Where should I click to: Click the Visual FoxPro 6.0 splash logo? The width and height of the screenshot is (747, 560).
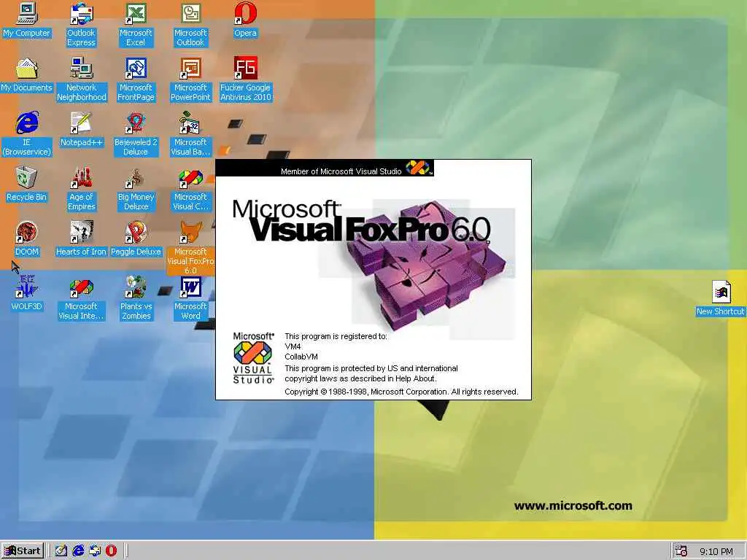(x=361, y=222)
